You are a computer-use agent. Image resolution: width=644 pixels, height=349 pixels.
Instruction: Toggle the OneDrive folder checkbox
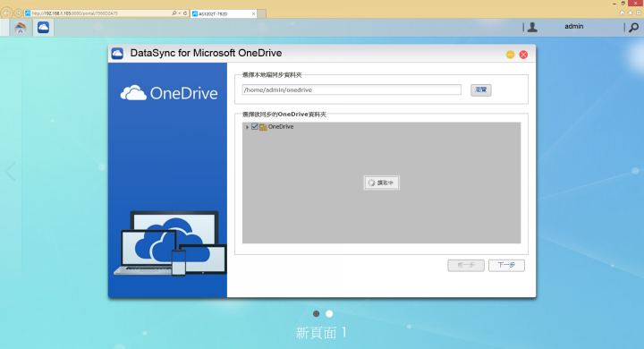tap(255, 126)
